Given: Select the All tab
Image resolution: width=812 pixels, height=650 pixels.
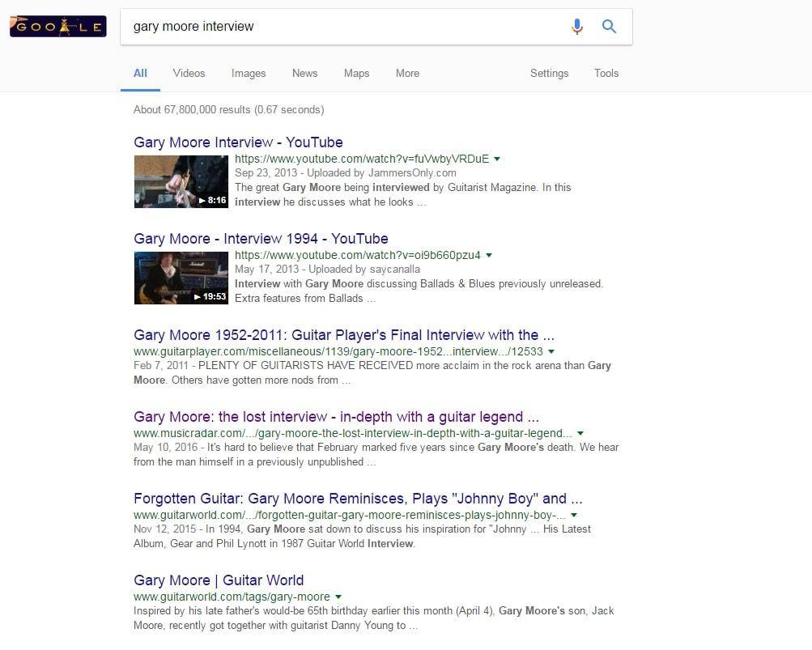Looking at the screenshot, I should 140,73.
